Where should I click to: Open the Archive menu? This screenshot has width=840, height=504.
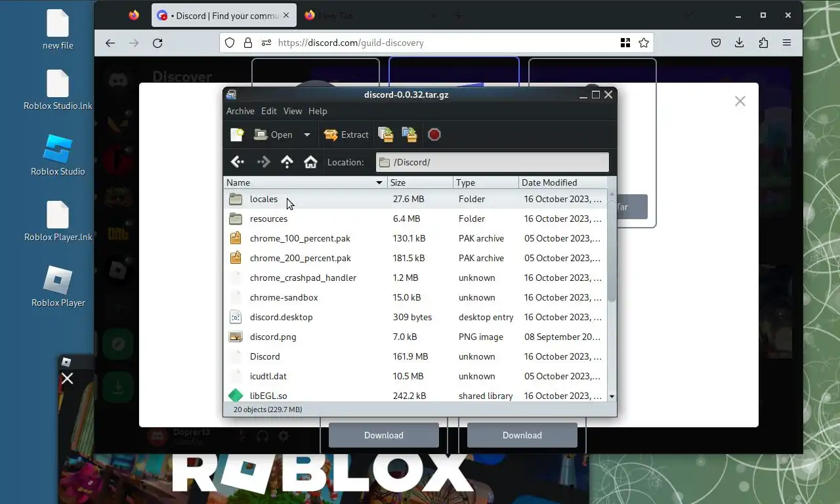click(240, 111)
